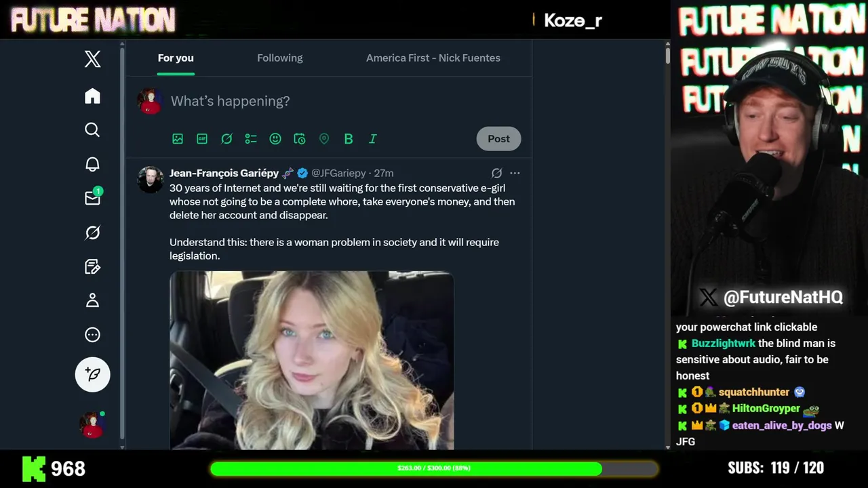Apply bold formatting in composer
The height and width of the screenshot is (488, 868).
coord(349,139)
